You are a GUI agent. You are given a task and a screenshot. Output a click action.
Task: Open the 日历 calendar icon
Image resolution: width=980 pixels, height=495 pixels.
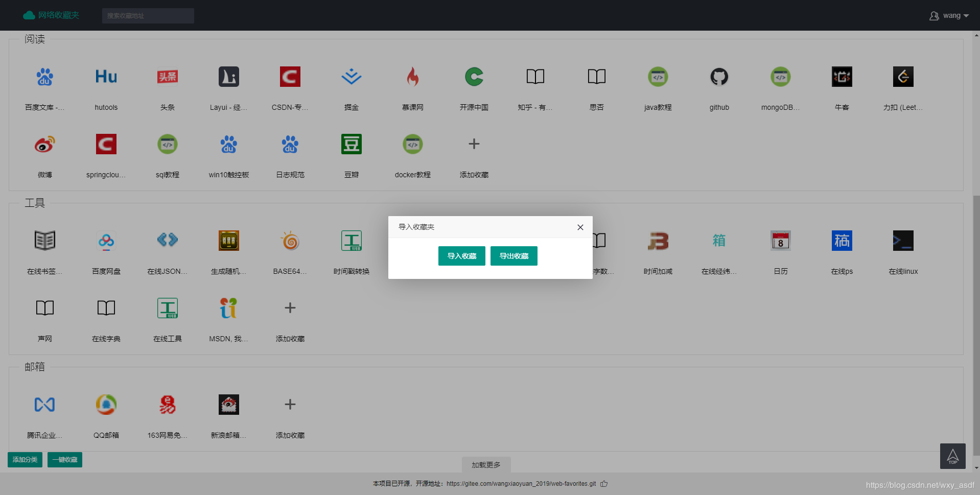pos(781,241)
